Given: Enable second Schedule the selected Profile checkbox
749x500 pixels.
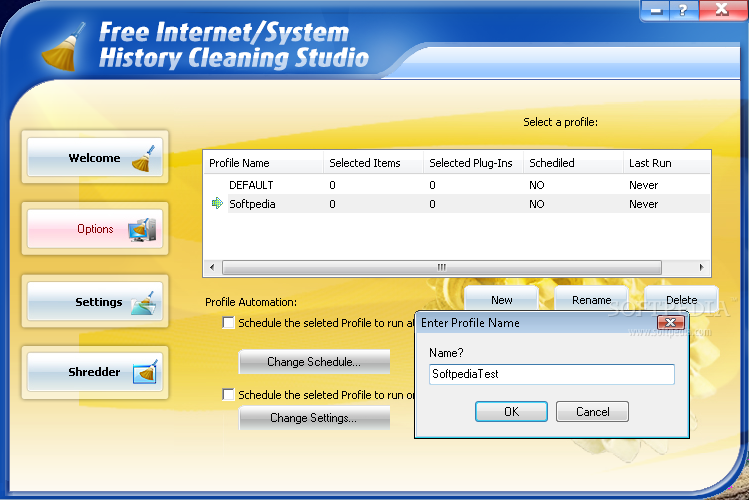Looking at the screenshot, I should pos(228,394).
